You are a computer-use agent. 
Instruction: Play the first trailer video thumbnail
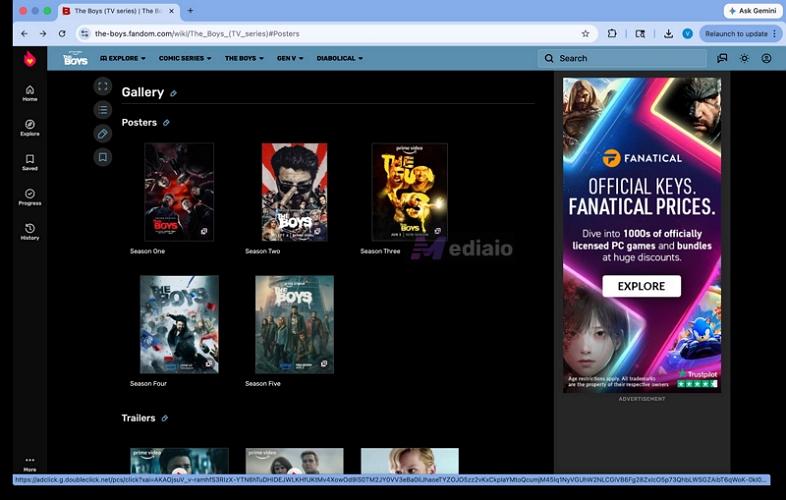tap(179, 461)
